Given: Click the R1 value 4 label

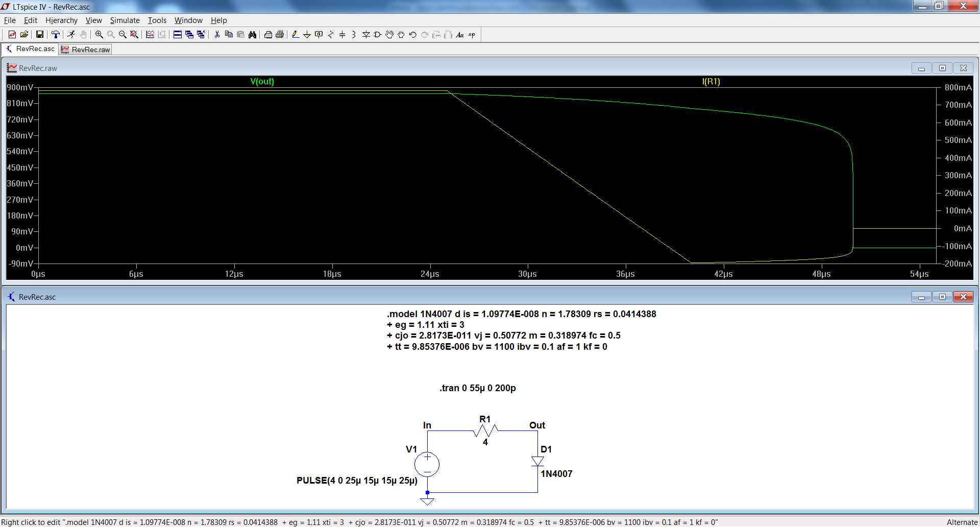Looking at the screenshot, I should coord(485,442).
